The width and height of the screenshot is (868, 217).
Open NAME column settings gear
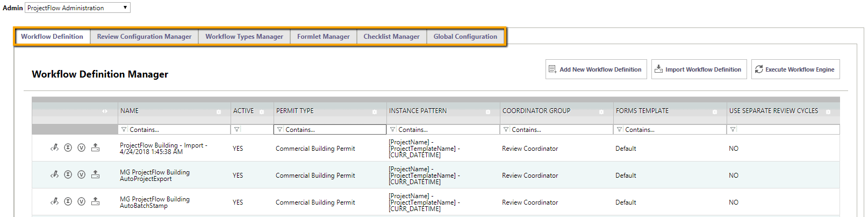coord(219,112)
